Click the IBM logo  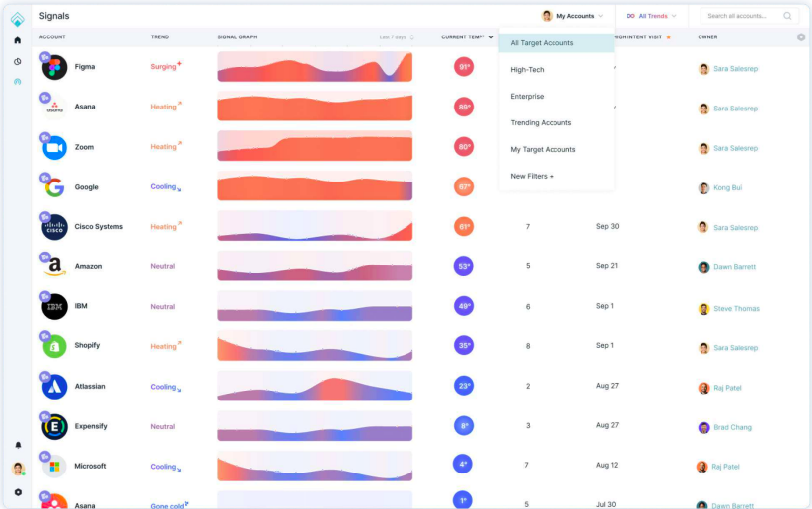(55, 307)
